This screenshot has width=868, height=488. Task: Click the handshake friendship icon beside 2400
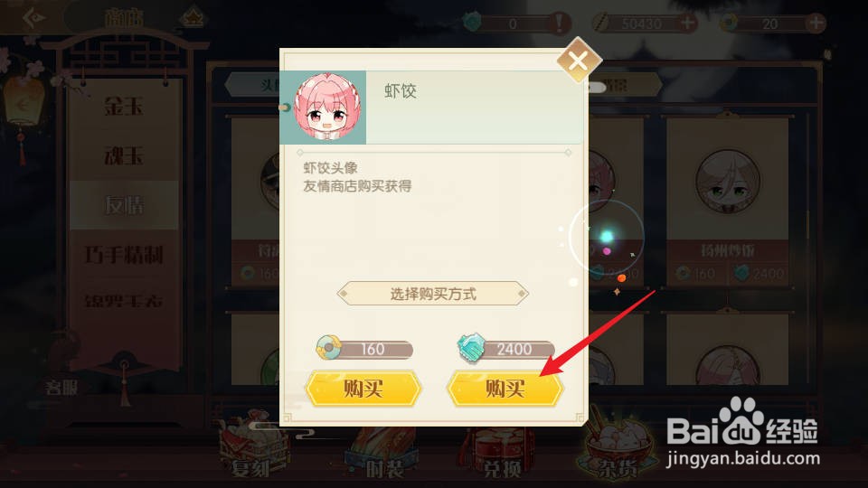[471, 347]
